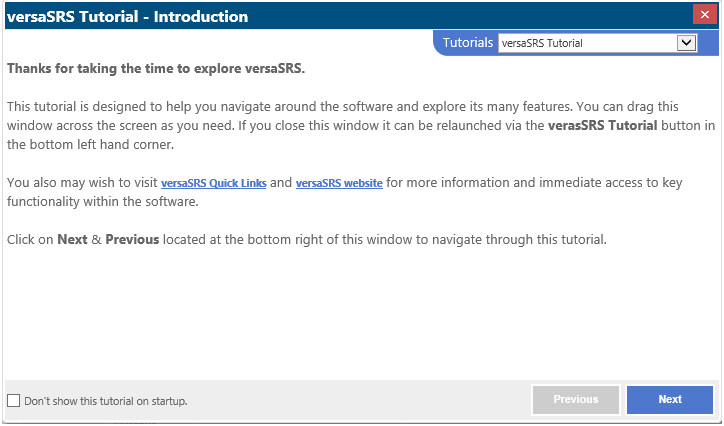The image size is (724, 426).
Task: Click the empty grey footer bar area
Action: [x=360, y=400]
